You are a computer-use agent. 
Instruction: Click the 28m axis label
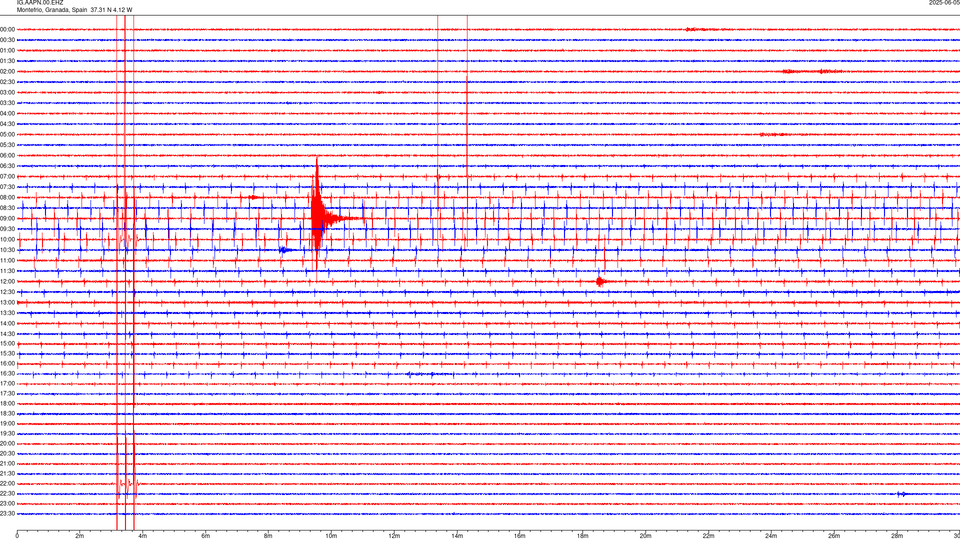pos(897,536)
